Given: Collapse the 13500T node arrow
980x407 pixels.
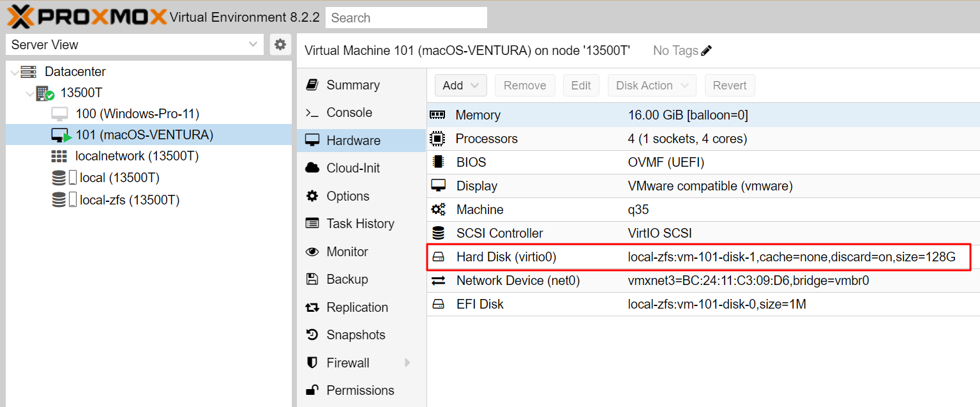Looking at the screenshot, I should pos(29,94).
